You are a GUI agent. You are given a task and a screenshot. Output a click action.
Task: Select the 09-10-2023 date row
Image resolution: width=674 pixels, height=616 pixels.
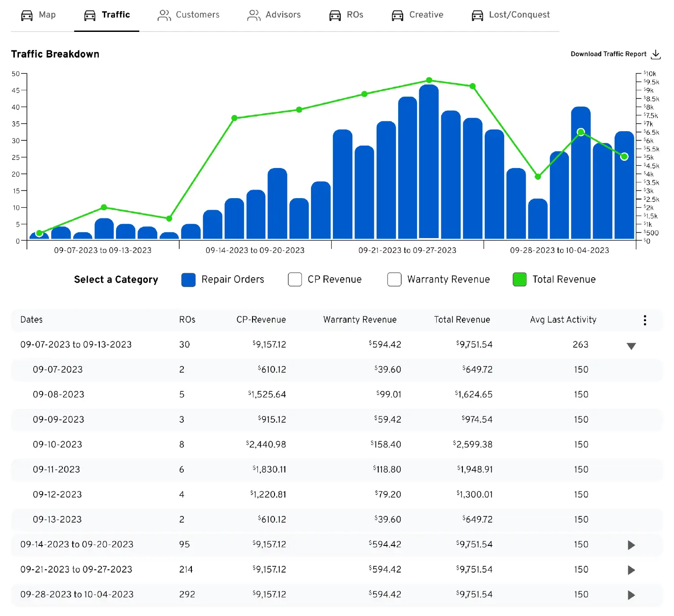click(337, 444)
